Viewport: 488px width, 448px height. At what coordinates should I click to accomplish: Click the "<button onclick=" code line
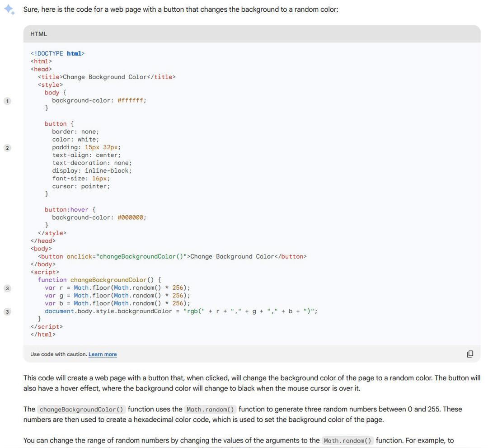pyautogui.click(x=172, y=256)
